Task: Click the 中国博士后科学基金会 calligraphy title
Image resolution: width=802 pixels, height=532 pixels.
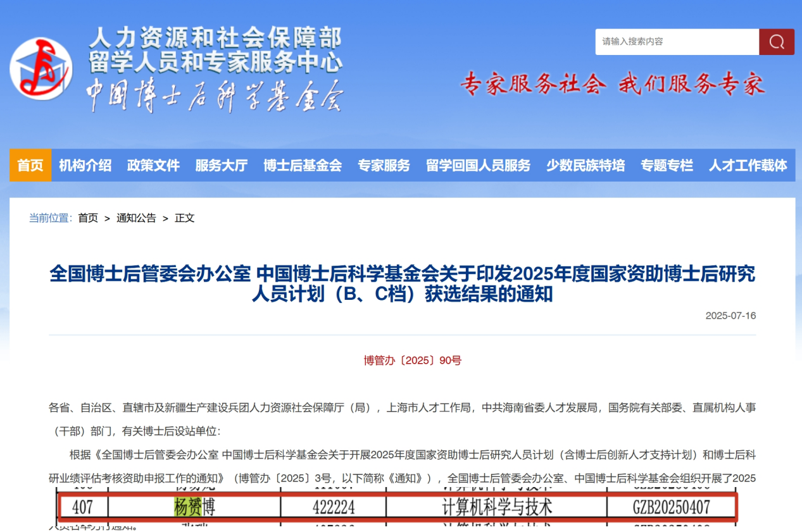Action: (x=215, y=96)
